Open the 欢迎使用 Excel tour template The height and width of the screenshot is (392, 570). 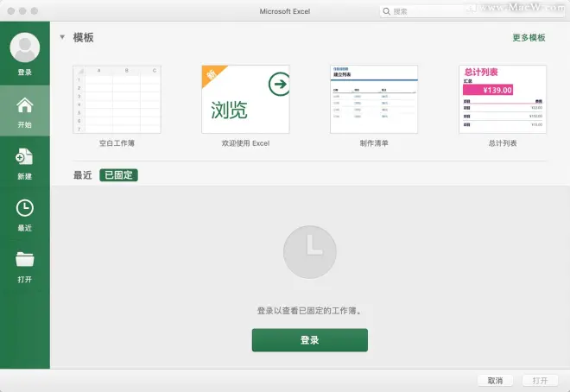pyautogui.click(x=245, y=99)
